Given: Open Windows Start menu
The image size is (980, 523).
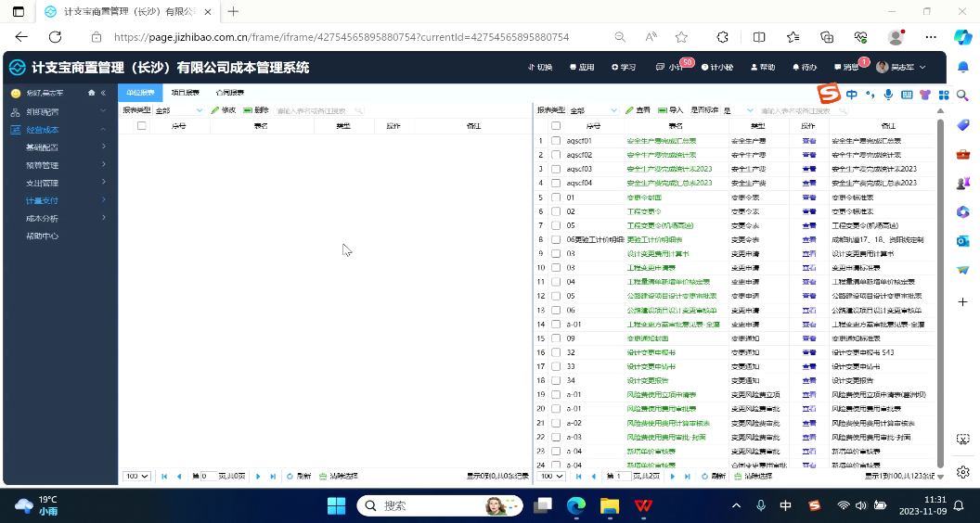Looking at the screenshot, I should coord(336,504).
